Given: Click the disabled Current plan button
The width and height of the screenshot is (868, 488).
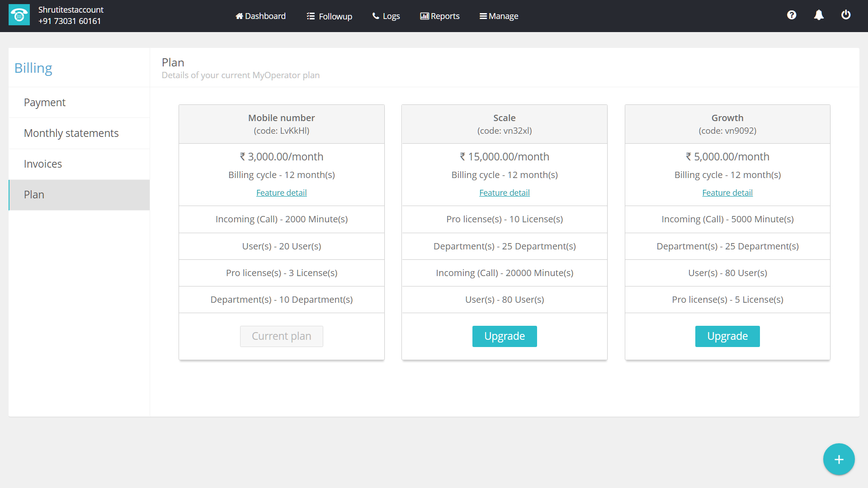Looking at the screenshot, I should (x=281, y=336).
